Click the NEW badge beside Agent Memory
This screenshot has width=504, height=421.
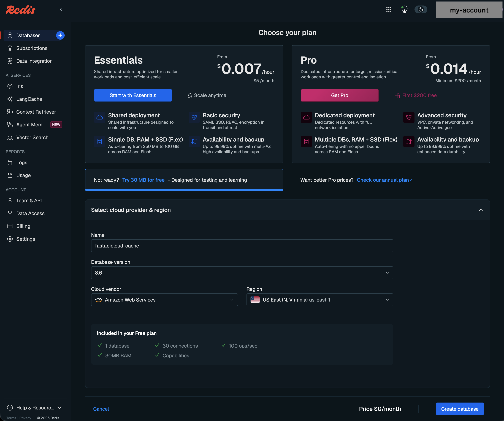(56, 124)
